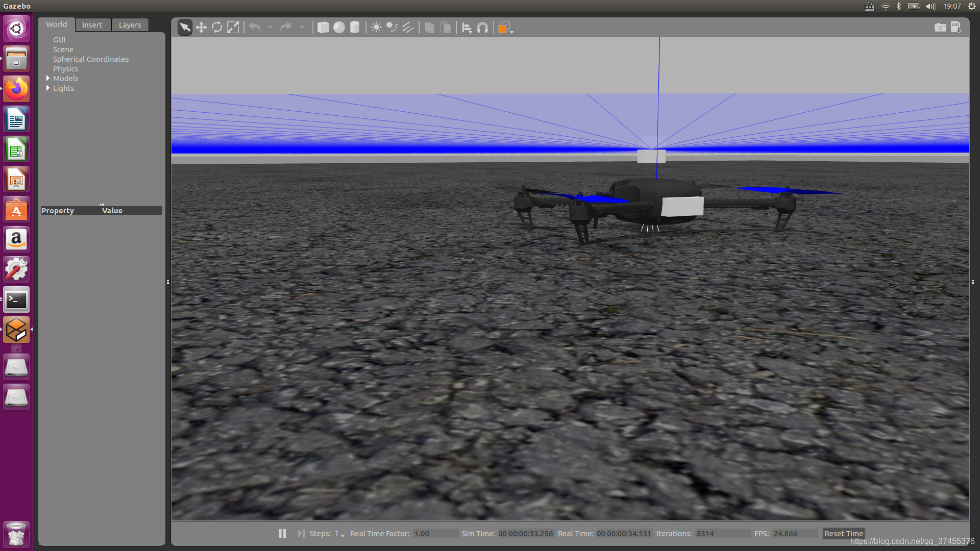The image size is (980, 551).
Task: Open the align tool
Action: pos(467,28)
